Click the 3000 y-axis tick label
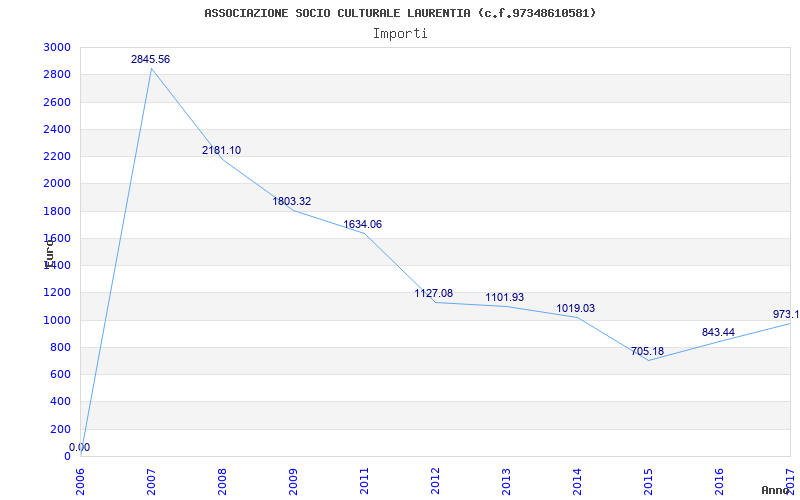 pos(57,47)
